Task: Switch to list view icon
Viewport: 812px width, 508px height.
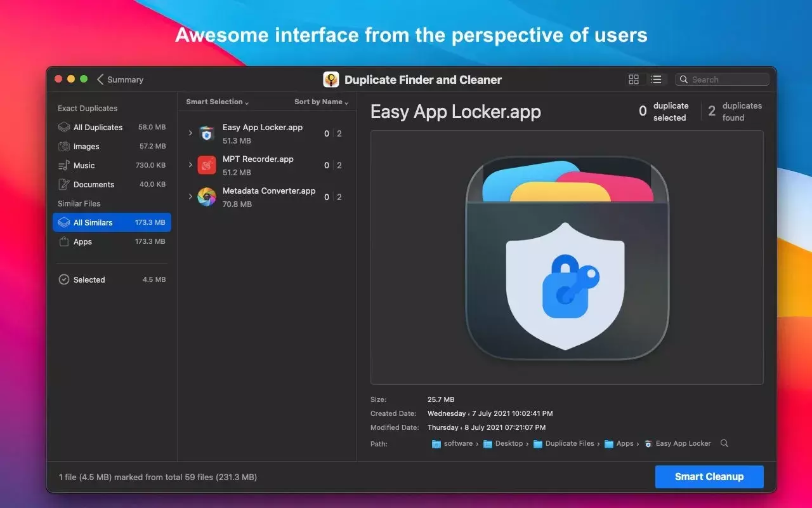Action: point(656,79)
